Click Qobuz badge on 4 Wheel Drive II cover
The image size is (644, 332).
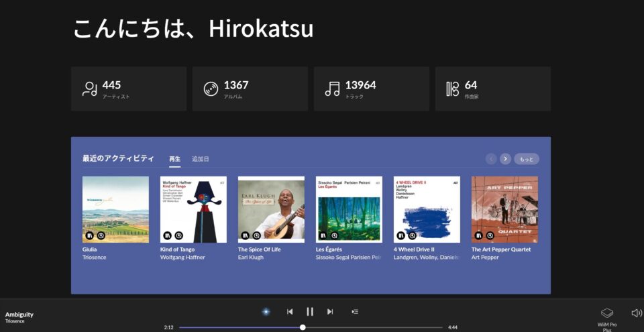coord(413,236)
